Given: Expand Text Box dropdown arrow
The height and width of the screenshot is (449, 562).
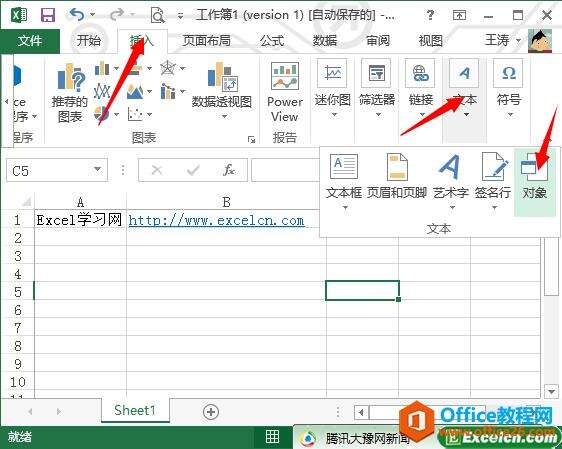Looking at the screenshot, I should [345, 207].
